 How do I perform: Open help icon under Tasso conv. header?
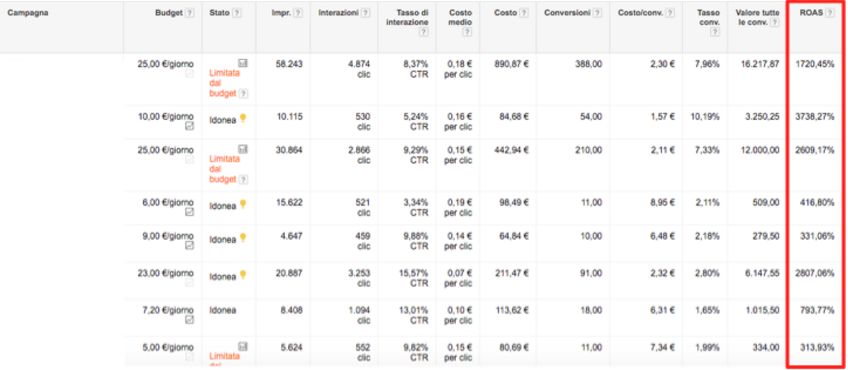pos(715,32)
